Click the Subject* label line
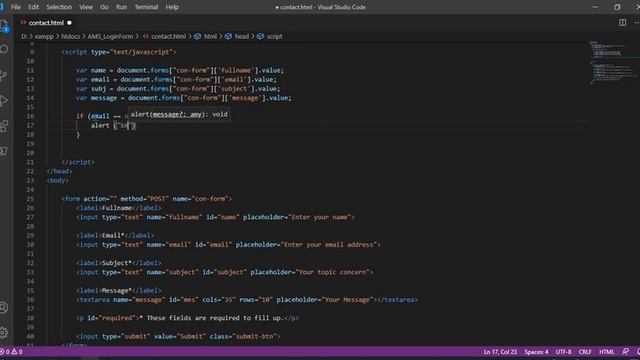 [x=119, y=263]
